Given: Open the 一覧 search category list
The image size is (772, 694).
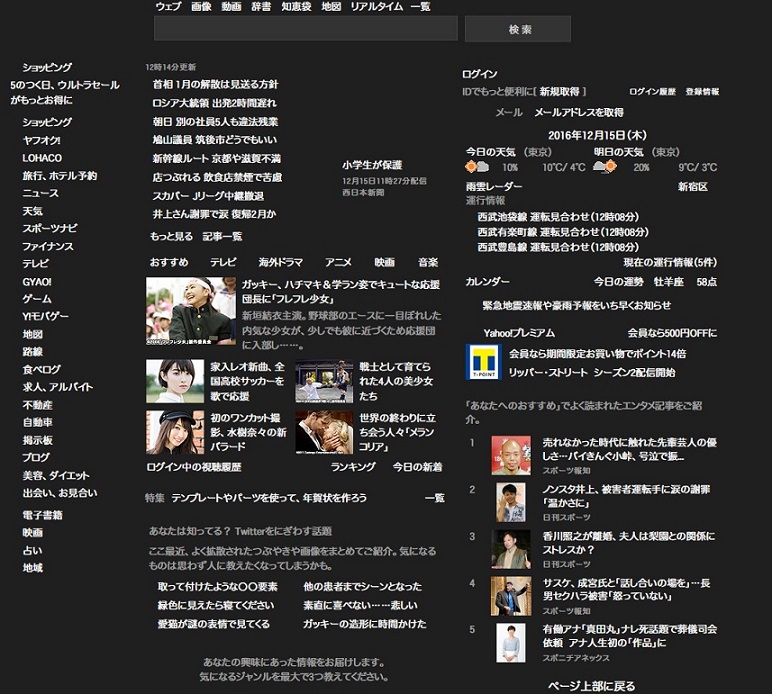Looking at the screenshot, I should (x=420, y=6).
